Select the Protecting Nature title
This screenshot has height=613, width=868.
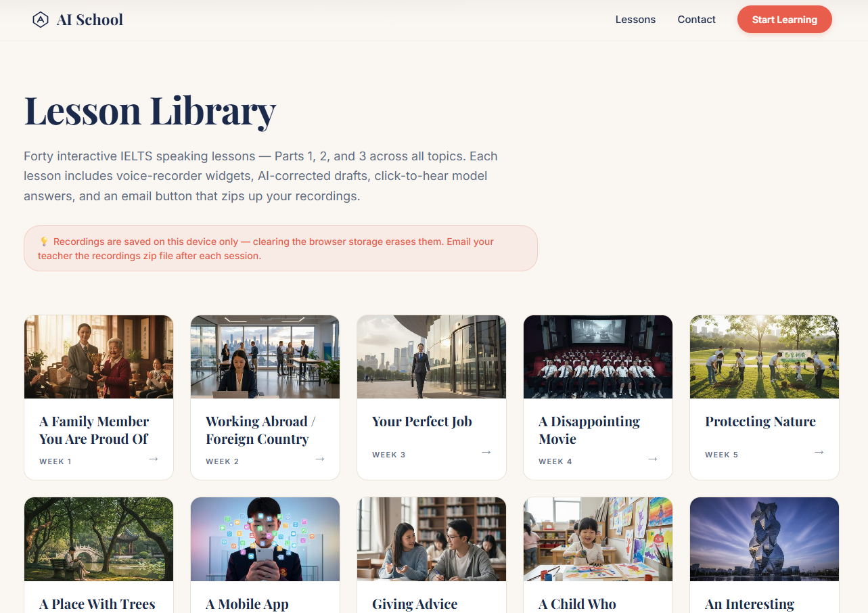pyautogui.click(x=760, y=422)
